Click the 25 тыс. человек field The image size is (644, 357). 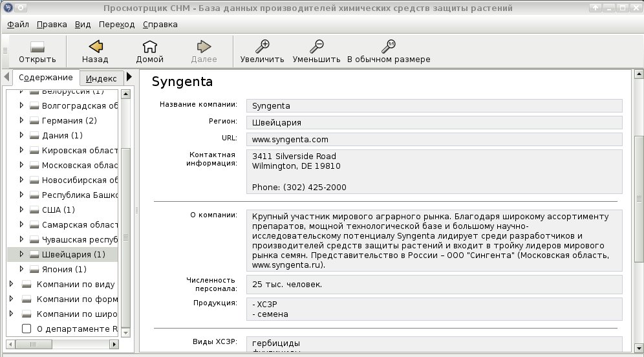434,285
